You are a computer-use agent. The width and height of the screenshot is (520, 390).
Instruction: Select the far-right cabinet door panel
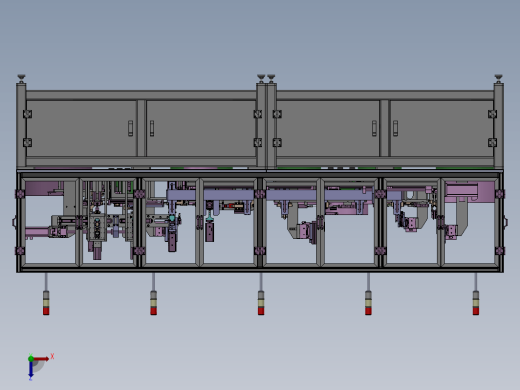(x=442, y=128)
